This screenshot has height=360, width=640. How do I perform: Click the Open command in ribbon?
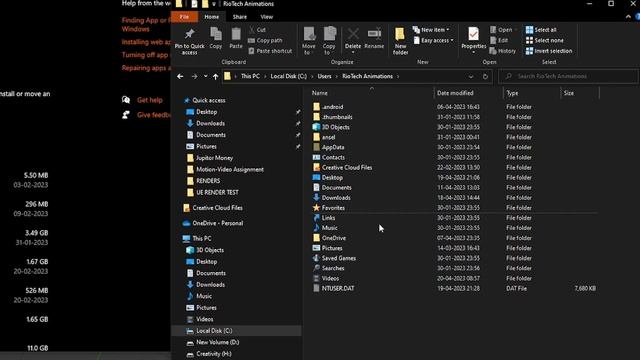click(502, 30)
